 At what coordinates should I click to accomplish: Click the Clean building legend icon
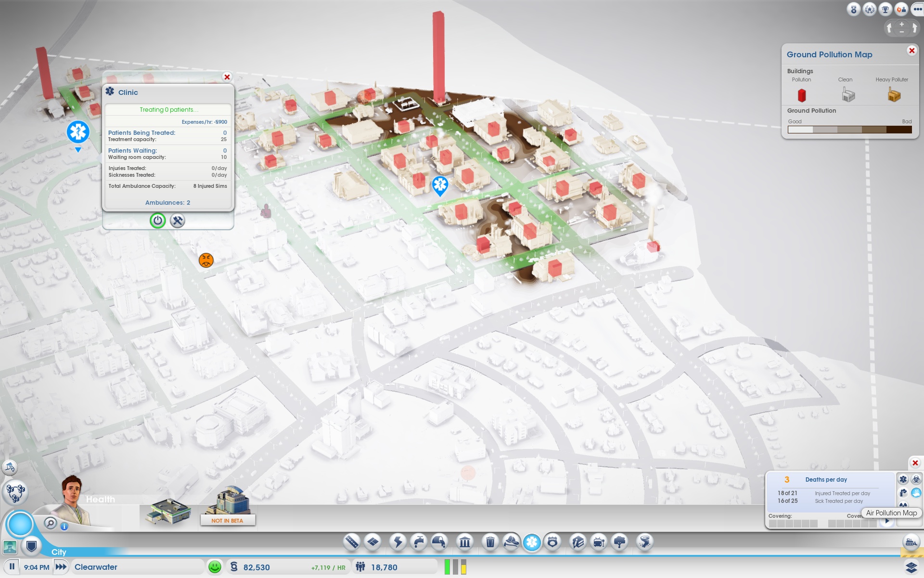click(848, 95)
